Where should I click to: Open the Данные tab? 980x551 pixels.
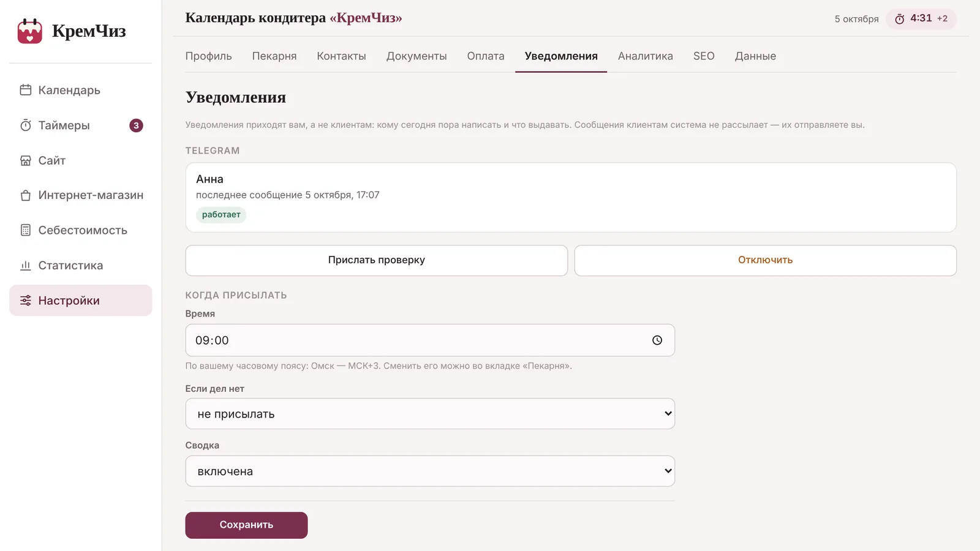click(755, 56)
